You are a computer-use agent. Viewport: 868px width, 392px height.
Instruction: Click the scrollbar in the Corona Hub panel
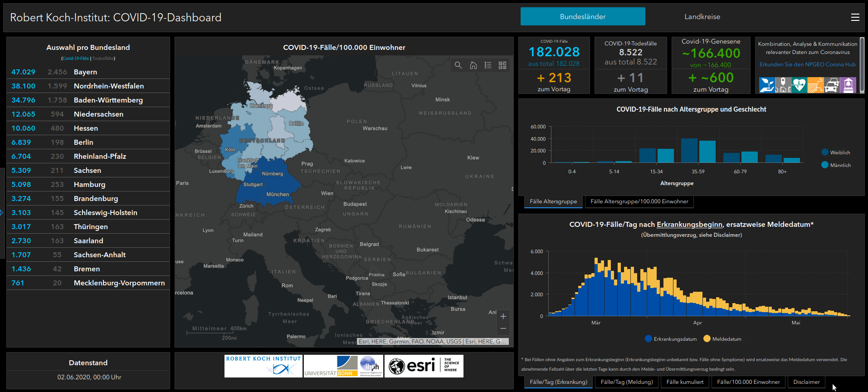(x=862, y=64)
